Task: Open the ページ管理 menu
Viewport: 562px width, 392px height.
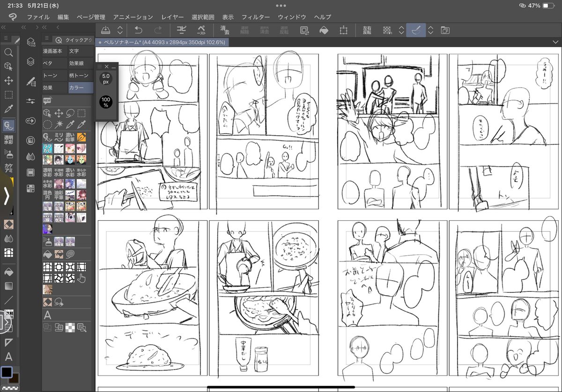Action: [91, 17]
